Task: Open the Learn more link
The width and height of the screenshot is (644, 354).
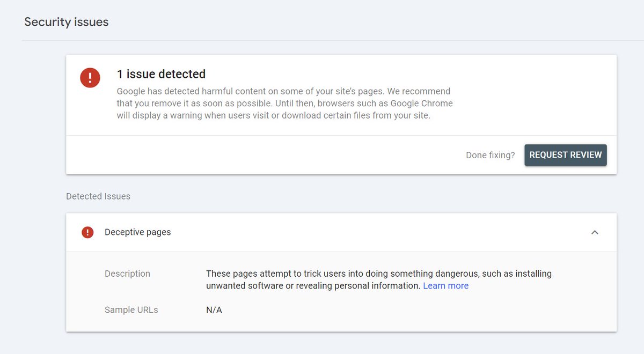Action: point(445,286)
